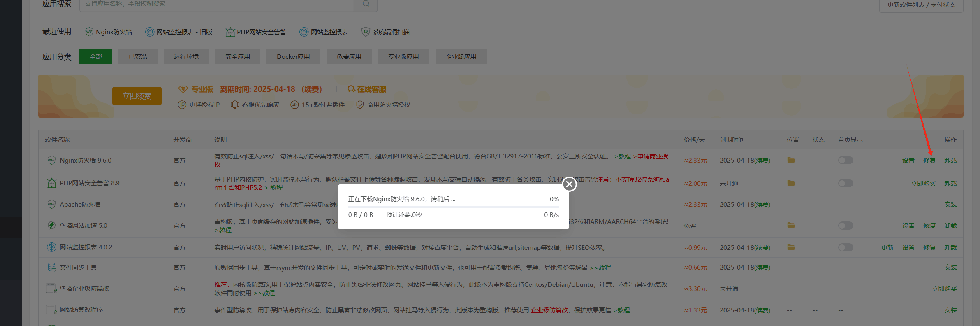Open recent 系统漏洞扫描 shortcut

(x=385, y=32)
